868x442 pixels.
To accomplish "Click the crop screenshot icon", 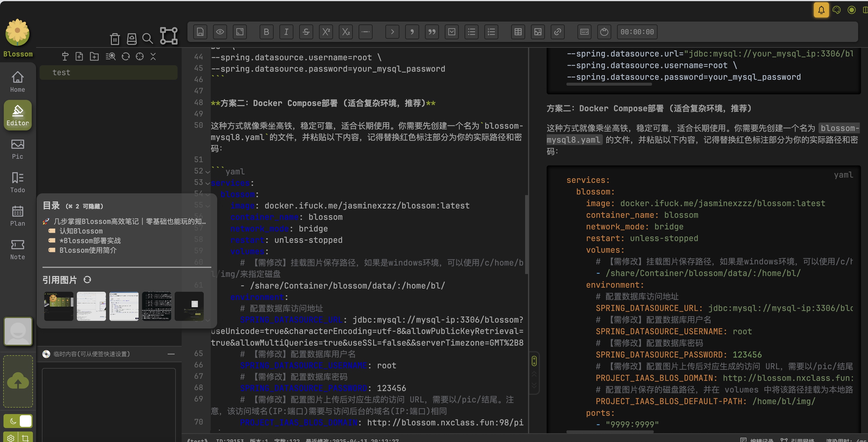I will 25,438.
